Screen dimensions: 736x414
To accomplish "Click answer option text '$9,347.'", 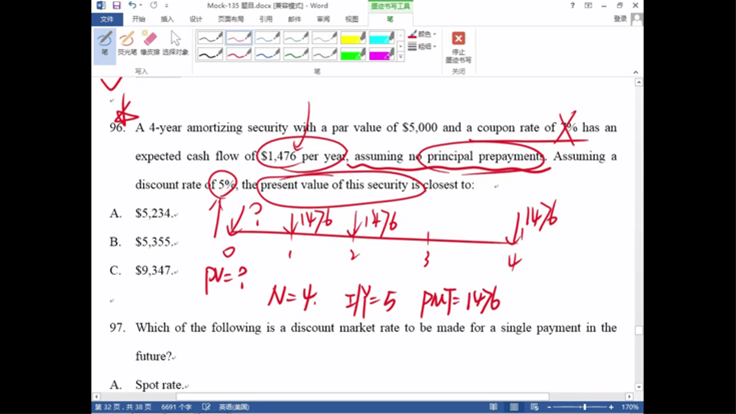I will click(x=154, y=270).
